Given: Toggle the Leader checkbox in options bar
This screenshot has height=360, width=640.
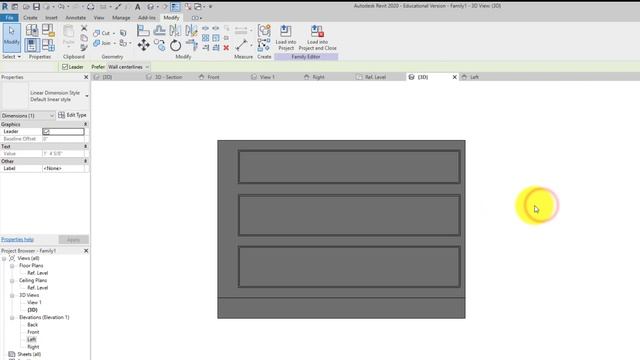Looking at the screenshot, I should [x=65, y=67].
